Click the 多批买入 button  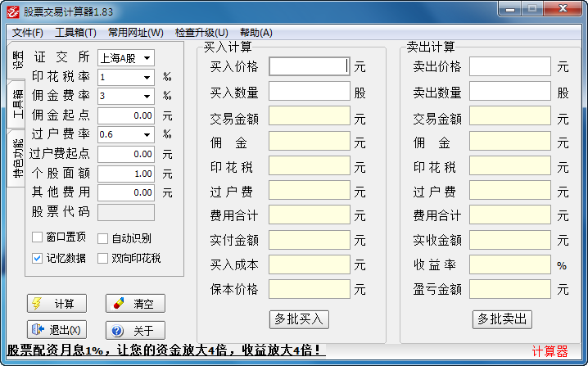tap(299, 319)
